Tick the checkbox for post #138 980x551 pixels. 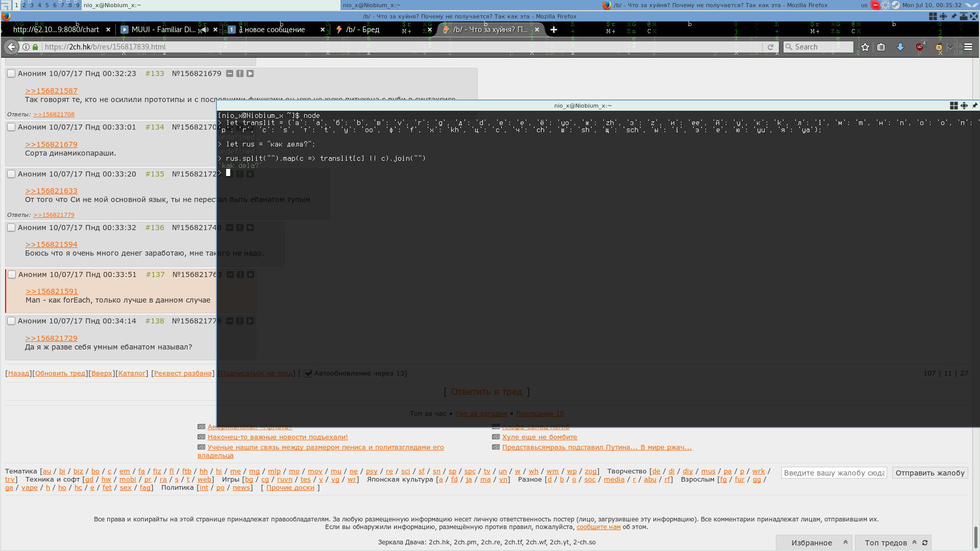coord(11,321)
